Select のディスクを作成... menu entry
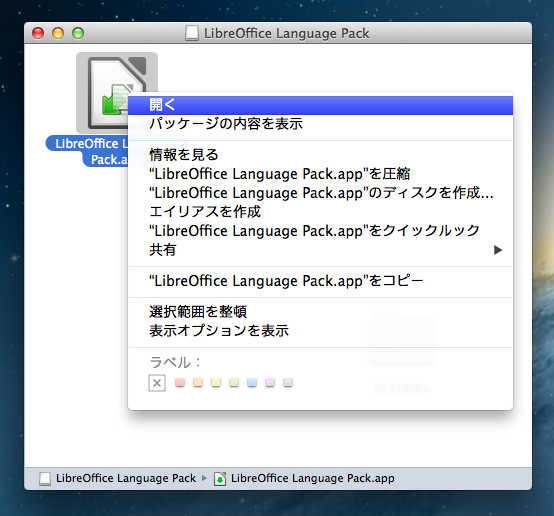Screen dimensions: 554x516 pyautogui.click(x=320, y=193)
